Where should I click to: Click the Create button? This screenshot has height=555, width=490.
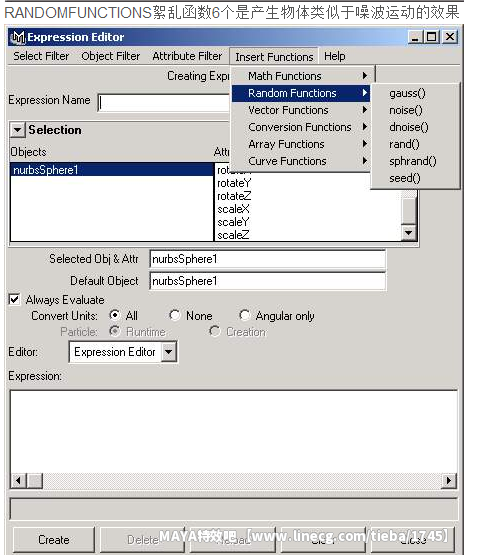(54, 540)
